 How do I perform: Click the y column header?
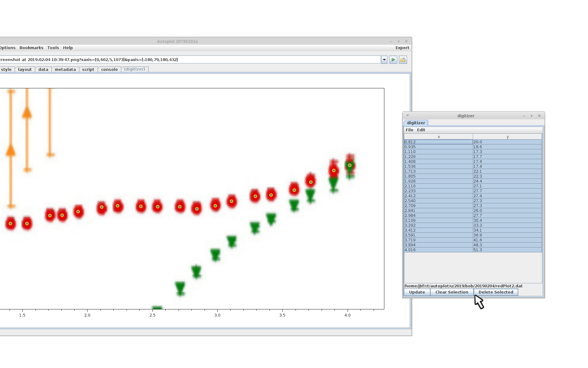tap(507, 137)
